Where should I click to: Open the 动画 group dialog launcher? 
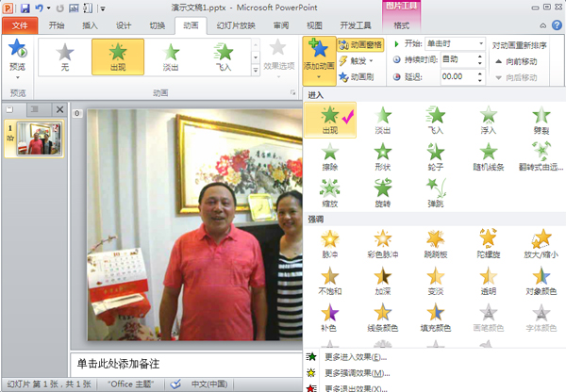292,92
